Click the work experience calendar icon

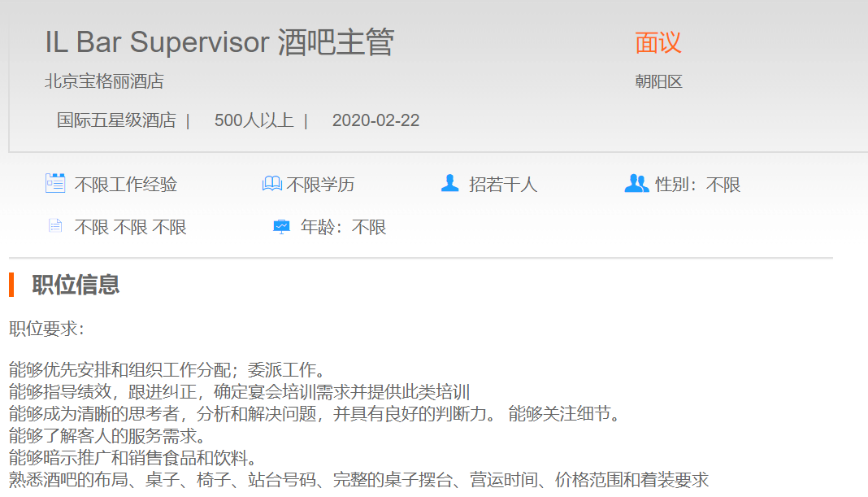pos(54,184)
